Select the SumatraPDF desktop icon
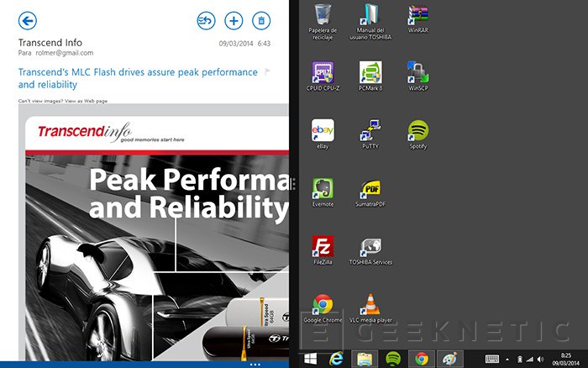 point(370,192)
